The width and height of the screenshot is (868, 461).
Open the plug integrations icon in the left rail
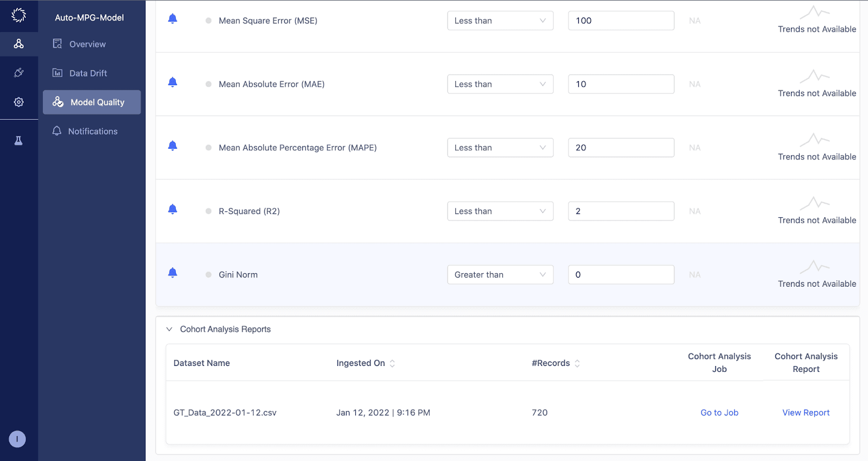(19, 73)
